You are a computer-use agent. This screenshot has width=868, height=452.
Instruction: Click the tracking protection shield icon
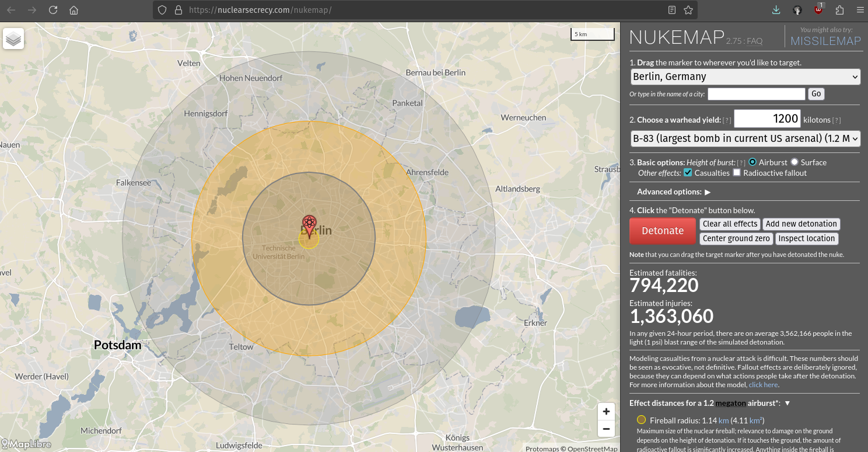[x=163, y=10]
